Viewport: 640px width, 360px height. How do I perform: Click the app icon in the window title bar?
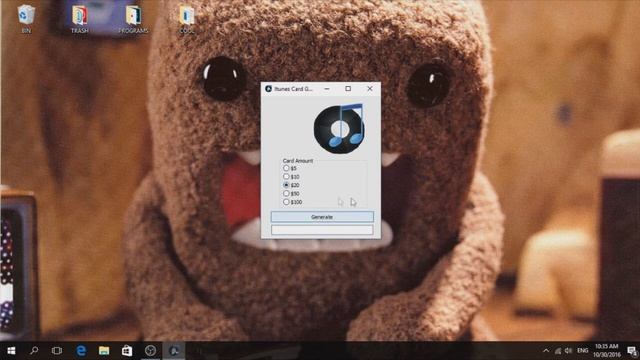point(268,89)
